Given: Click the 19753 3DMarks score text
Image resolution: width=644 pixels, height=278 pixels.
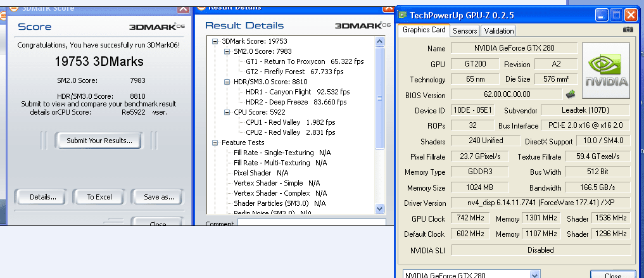Looking at the screenshot, I should (x=99, y=61).
